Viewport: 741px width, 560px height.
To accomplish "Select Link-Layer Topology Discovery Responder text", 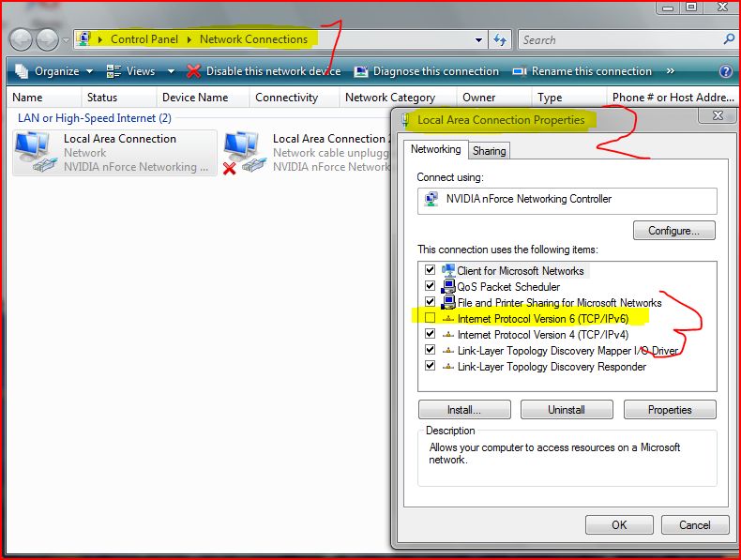I will tap(552, 367).
